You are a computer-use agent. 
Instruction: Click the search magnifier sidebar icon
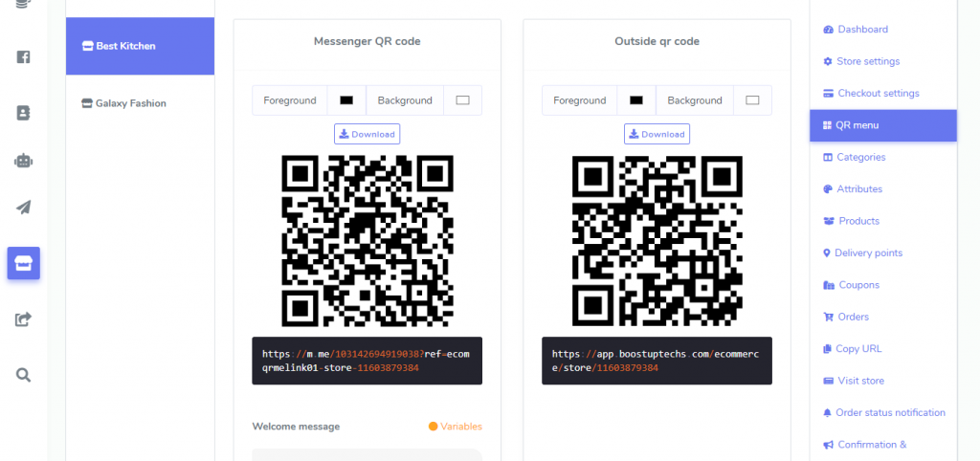[23, 375]
